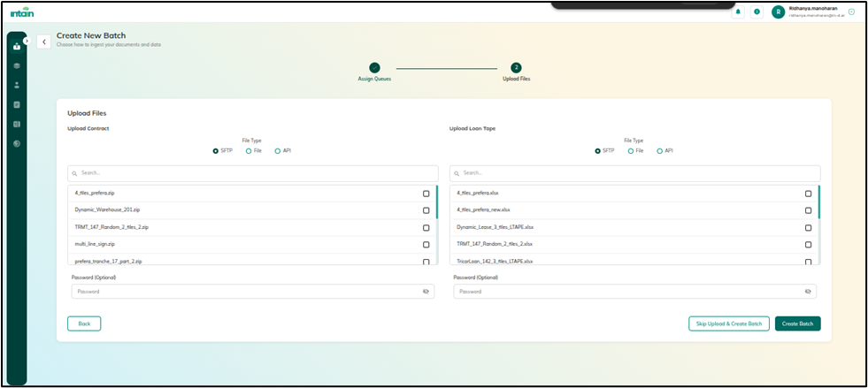Screen dimensions: 868x388
Task: Open the user icon in sidebar
Action: coord(17,85)
